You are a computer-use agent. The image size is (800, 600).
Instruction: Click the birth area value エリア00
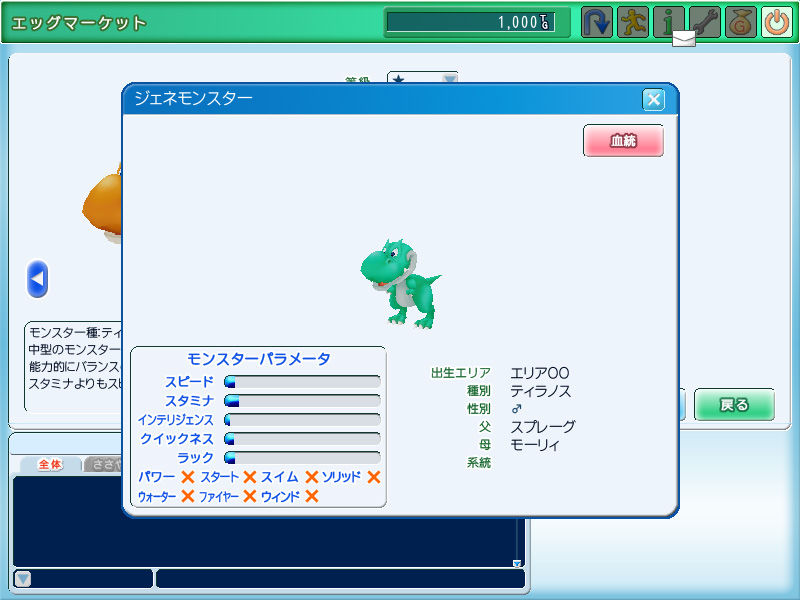click(540, 373)
